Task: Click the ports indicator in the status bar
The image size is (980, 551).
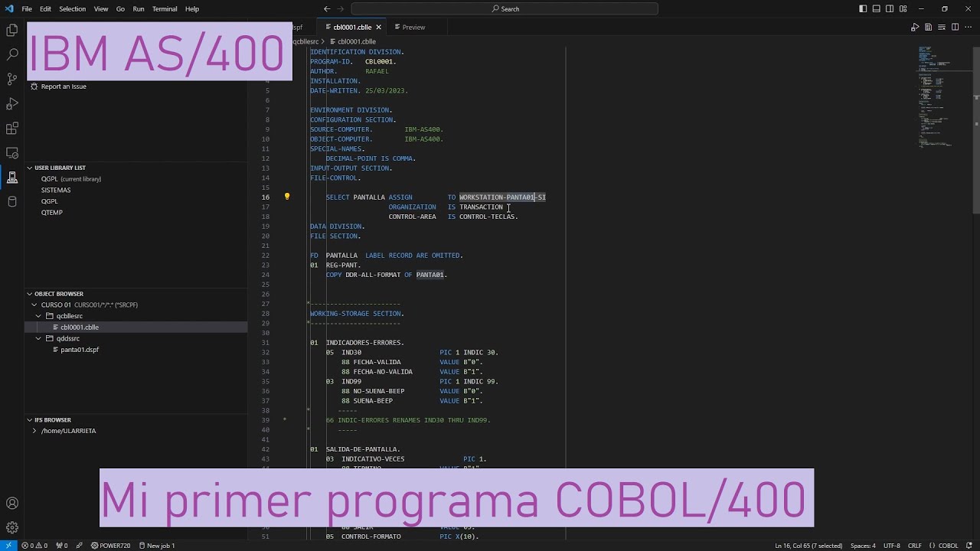Action: coord(62,546)
